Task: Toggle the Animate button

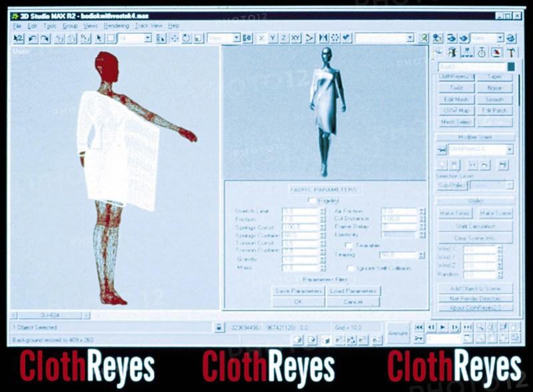Action: click(x=398, y=333)
